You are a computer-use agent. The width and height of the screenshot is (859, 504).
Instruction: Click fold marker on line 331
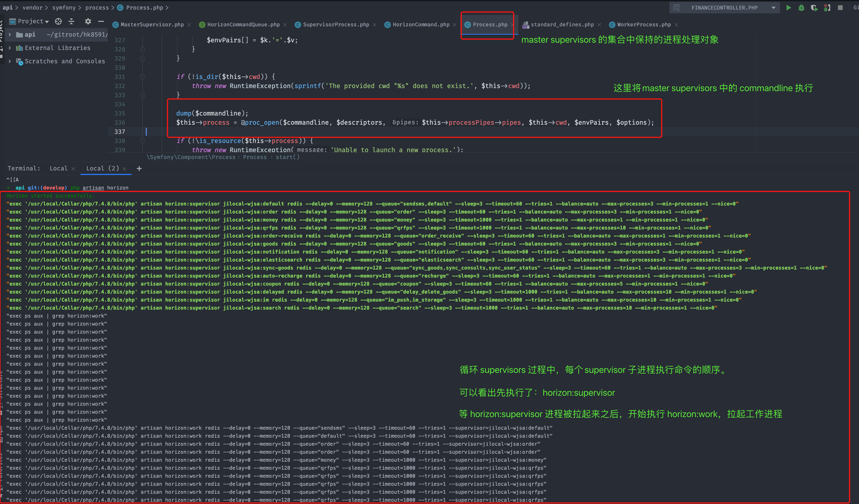click(x=143, y=77)
